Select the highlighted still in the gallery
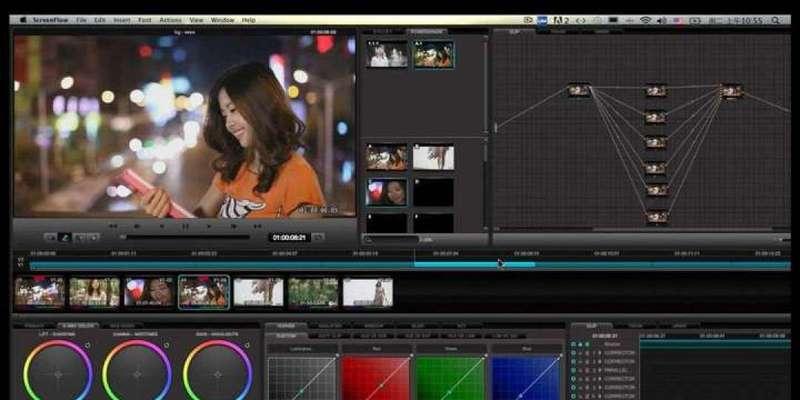 point(434,55)
